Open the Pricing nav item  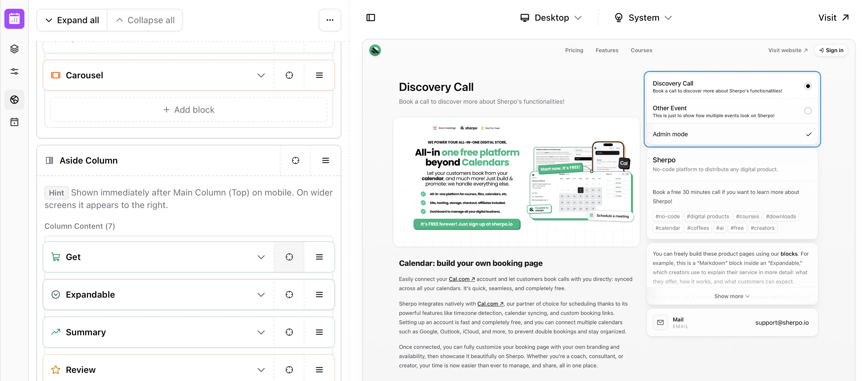tap(574, 50)
